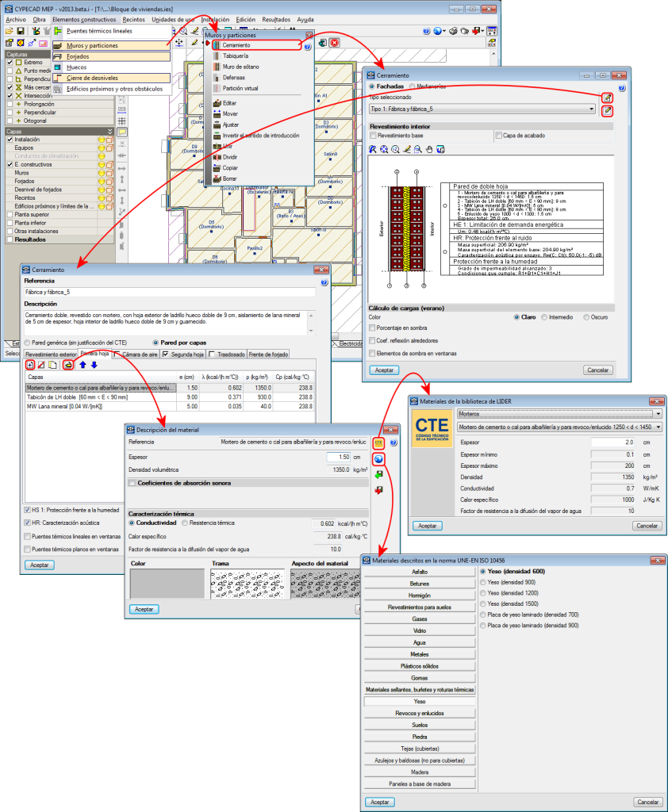Click the gray Color swatch in material dialog
This screenshot has height=812, width=668.
tap(167, 584)
